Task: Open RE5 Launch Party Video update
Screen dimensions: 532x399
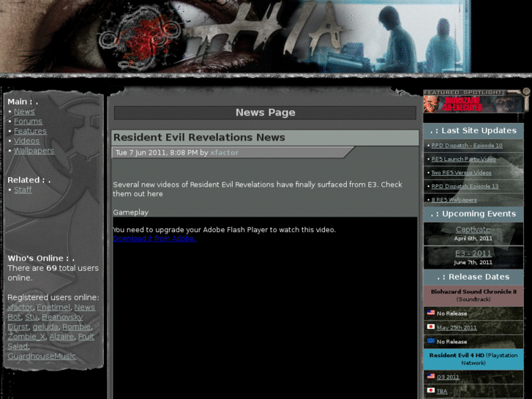Action: [463, 159]
